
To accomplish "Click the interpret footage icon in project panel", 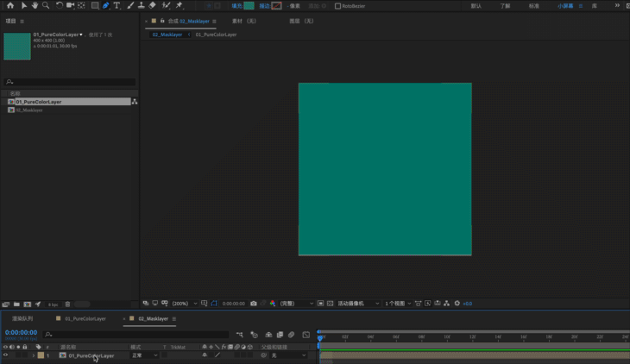I will coord(6,304).
